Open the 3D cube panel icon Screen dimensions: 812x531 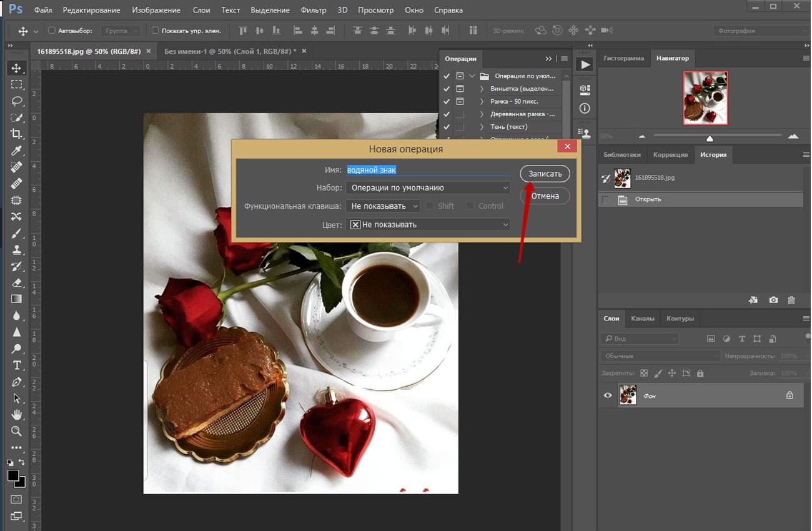pyautogui.click(x=585, y=89)
